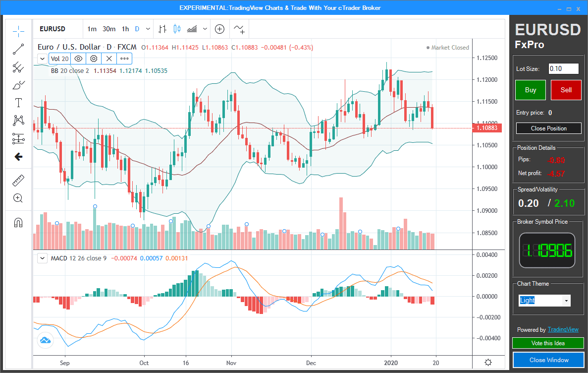This screenshot has height=373, width=588.
Task: Select the crosshair tool
Action: tap(18, 31)
